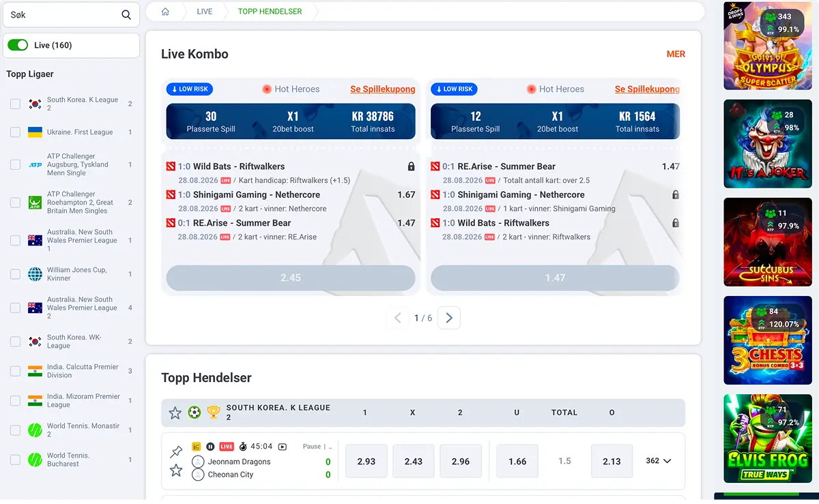819x504 pixels.
Task: Select the New South Wales Premier League 1 checkbox
Action: (15, 241)
